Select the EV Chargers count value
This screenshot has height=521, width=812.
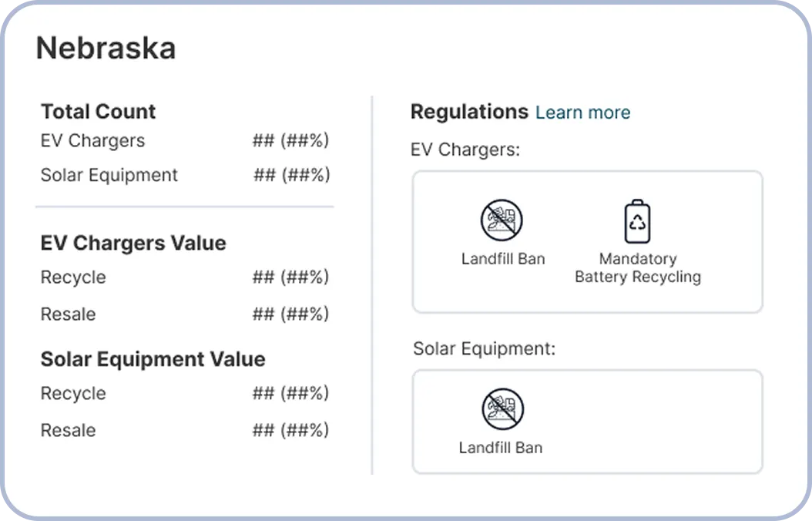pos(290,140)
